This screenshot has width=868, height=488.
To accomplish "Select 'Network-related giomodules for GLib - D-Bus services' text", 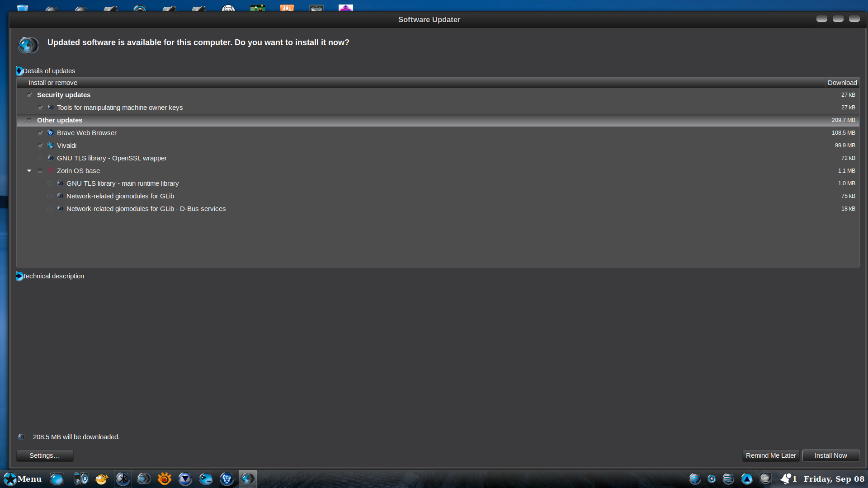I will point(146,209).
